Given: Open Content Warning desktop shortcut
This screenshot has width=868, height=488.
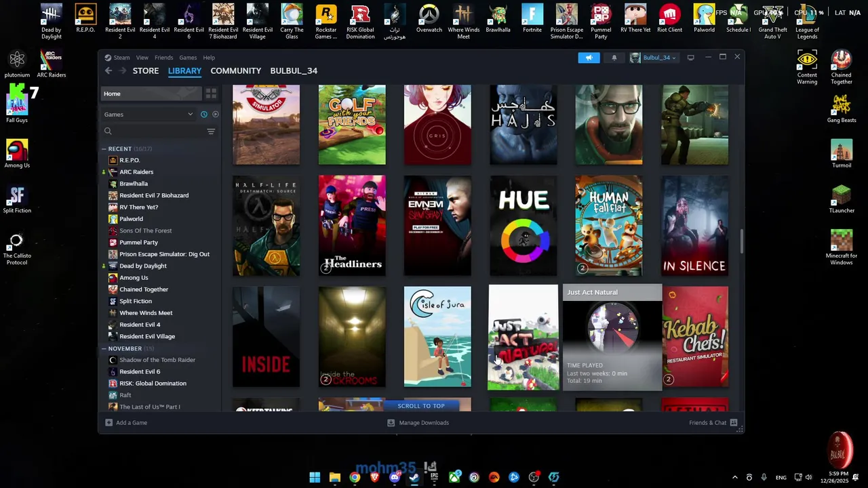Looking at the screenshot, I should click(x=807, y=67).
